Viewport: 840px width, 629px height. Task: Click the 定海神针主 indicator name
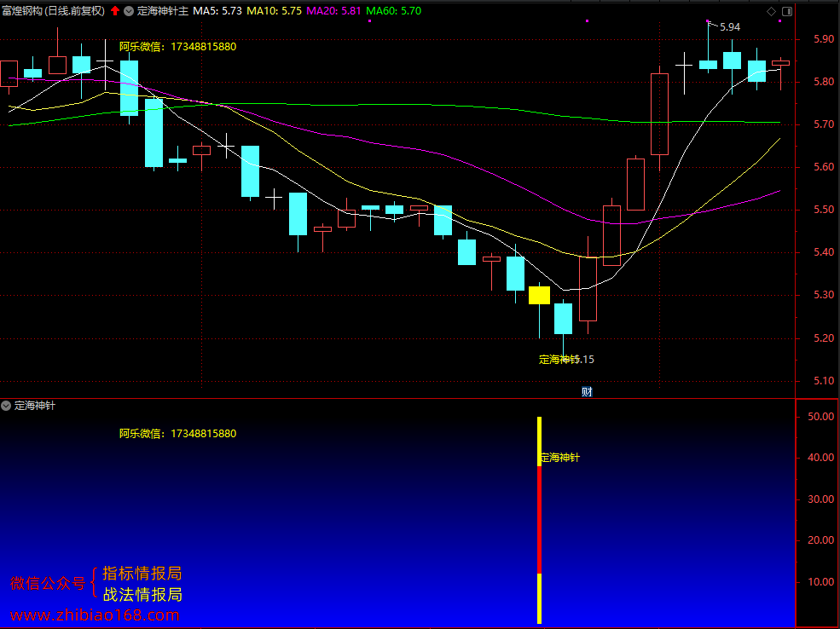click(x=163, y=11)
